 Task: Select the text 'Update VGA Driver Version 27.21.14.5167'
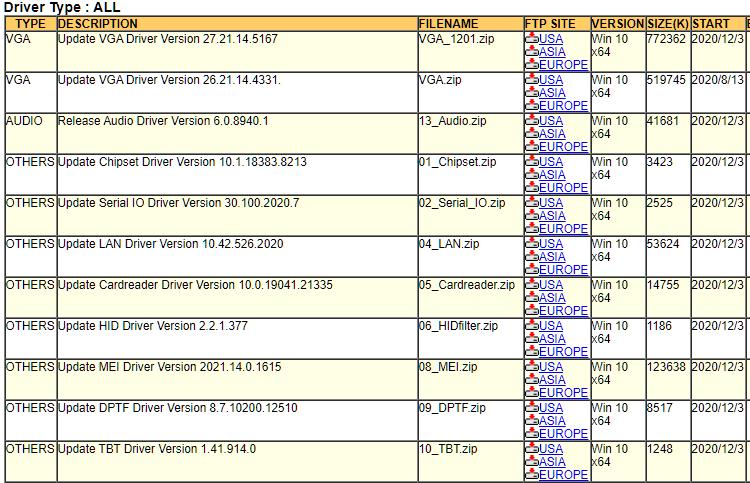[168, 39]
